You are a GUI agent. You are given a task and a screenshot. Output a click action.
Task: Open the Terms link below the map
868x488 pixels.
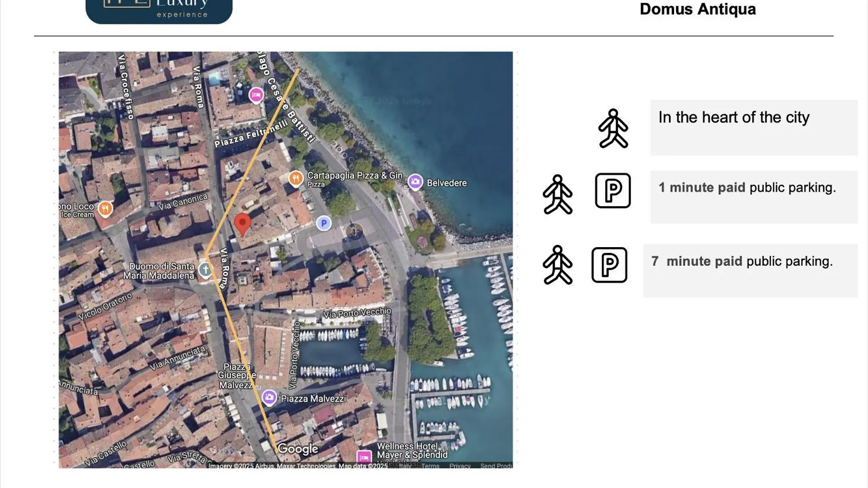point(430,466)
